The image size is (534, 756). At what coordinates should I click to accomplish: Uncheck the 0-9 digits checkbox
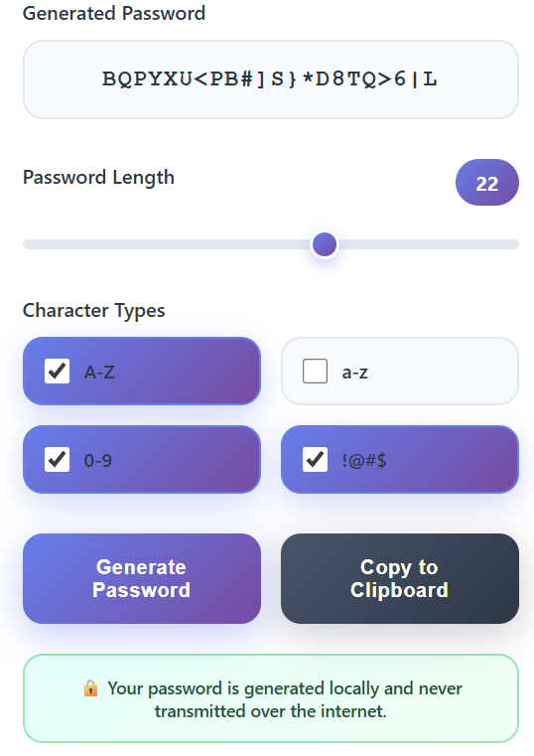pyautogui.click(x=57, y=459)
